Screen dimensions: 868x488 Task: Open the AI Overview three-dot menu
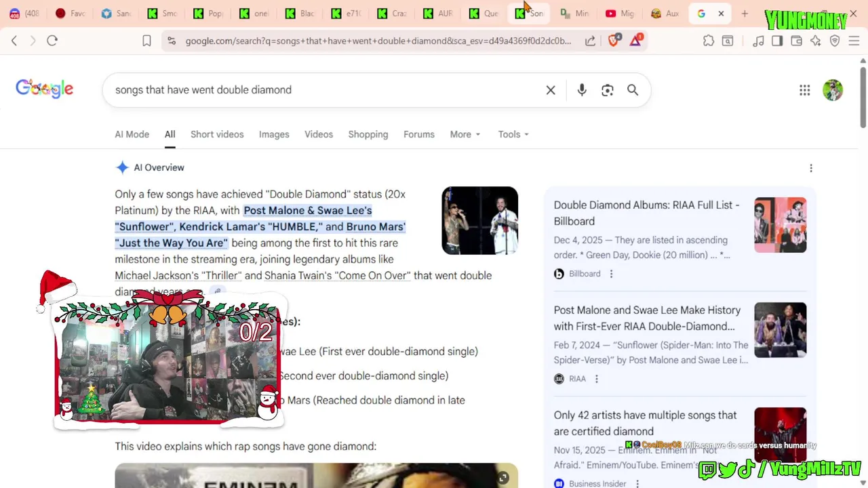811,168
